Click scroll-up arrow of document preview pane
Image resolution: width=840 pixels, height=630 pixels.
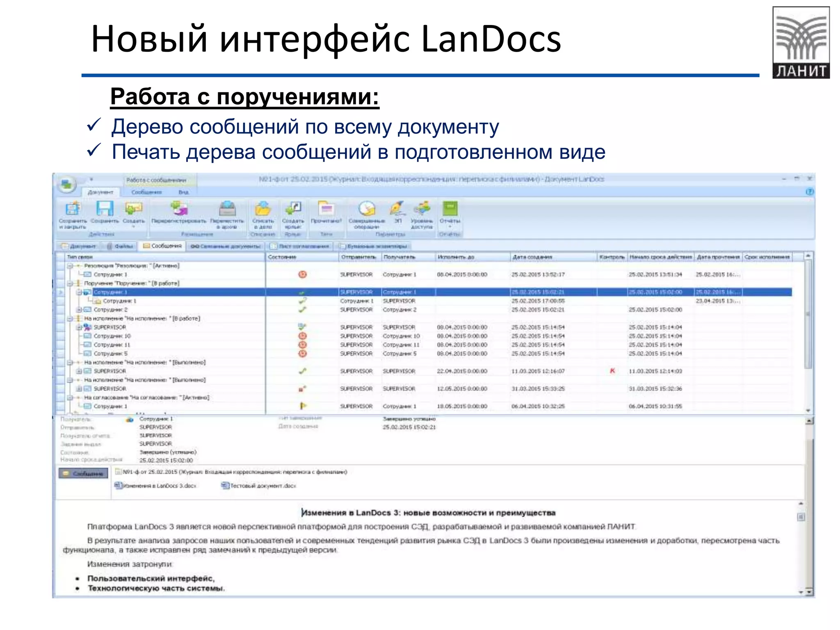click(801, 504)
